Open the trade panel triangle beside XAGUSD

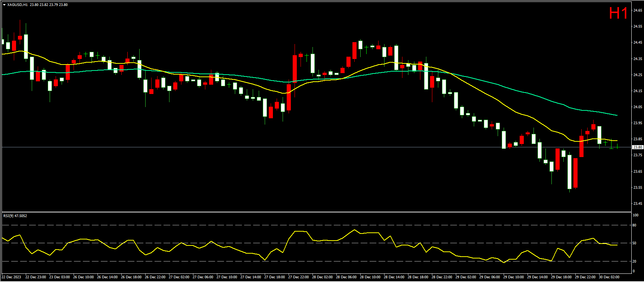tap(4, 5)
